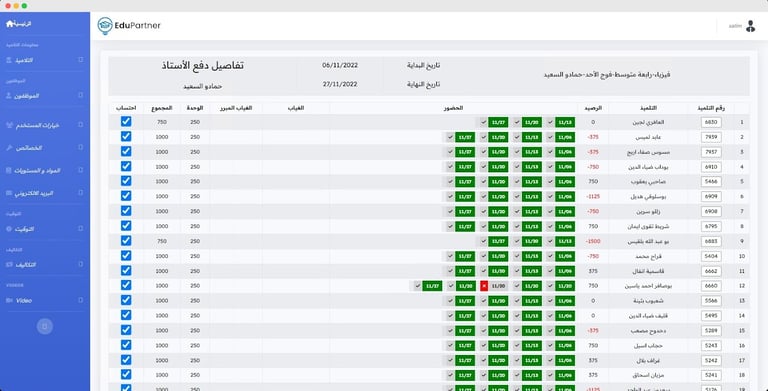Expand the الموظفون sidebar submenu arrow
Viewport: 768px width, 391px height.
click(x=81, y=96)
